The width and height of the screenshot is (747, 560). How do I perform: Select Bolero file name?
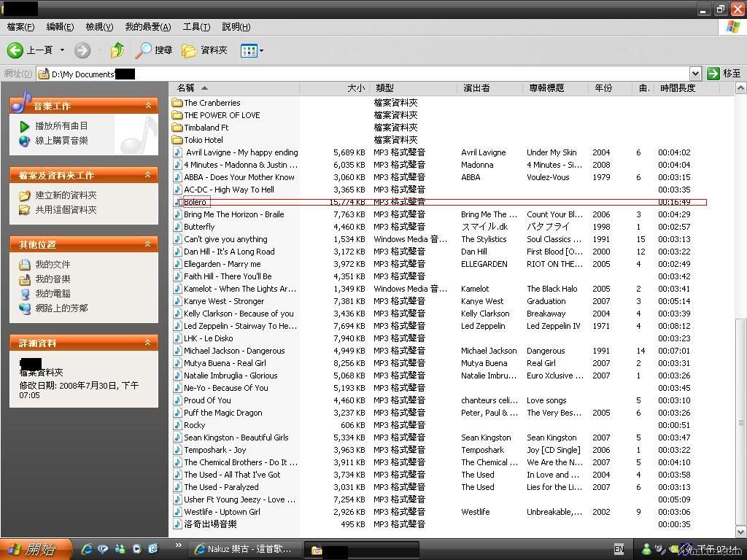coord(196,202)
